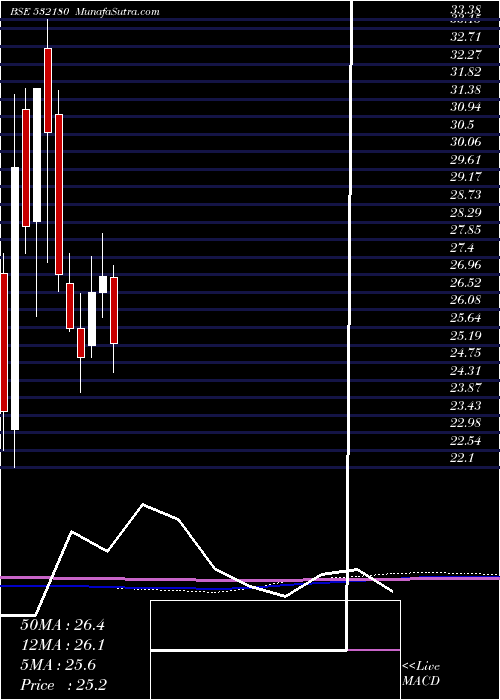Image resolution: width=500 pixels, height=700 pixels.
Task: Click the 50MA : 26.4 readout
Action: [x=62, y=625]
